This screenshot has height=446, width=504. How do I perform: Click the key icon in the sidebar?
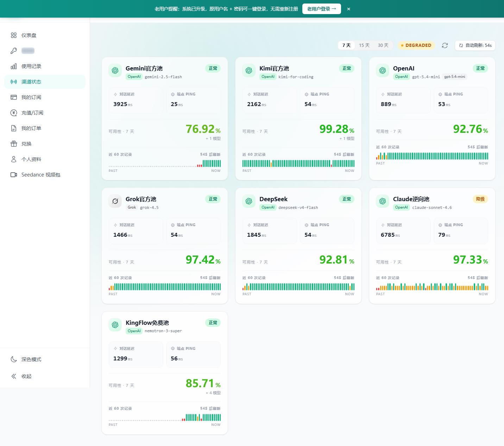pos(14,51)
